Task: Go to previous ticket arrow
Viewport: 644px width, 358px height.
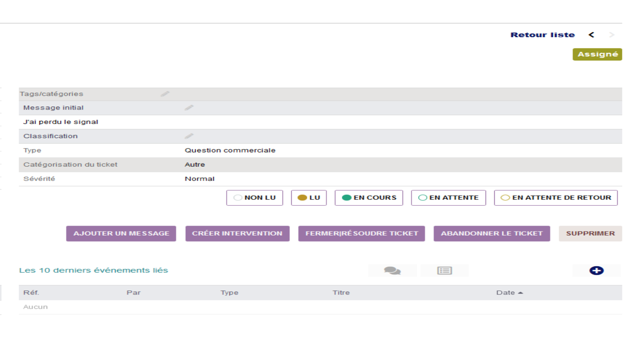Action: (591, 35)
